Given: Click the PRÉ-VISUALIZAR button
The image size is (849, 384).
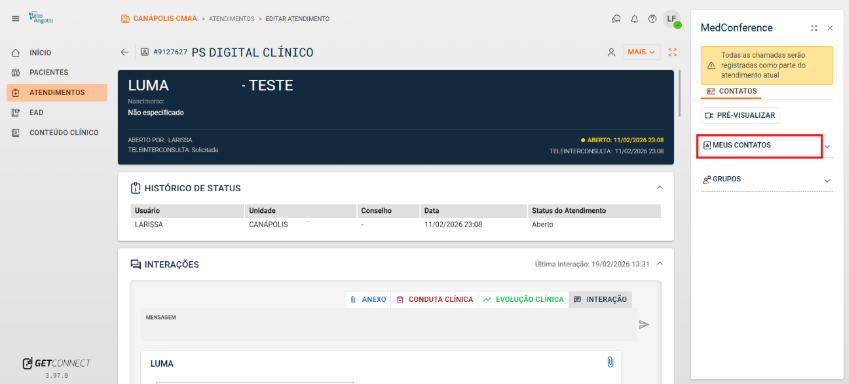Looking at the screenshot, I should (x=740, y=115).
